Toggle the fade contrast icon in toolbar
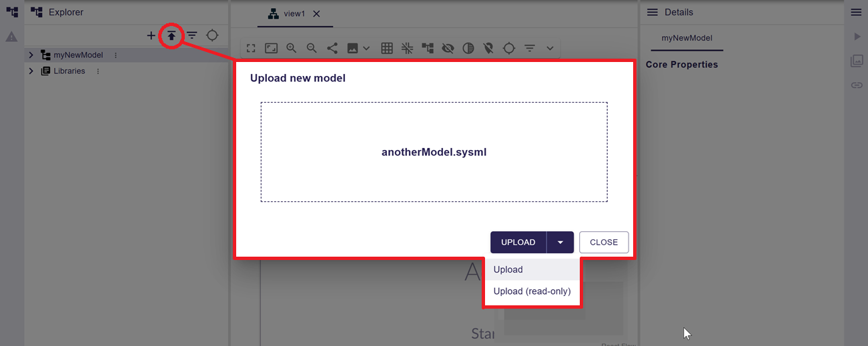The image size is (868, 346). click(468, 48)
